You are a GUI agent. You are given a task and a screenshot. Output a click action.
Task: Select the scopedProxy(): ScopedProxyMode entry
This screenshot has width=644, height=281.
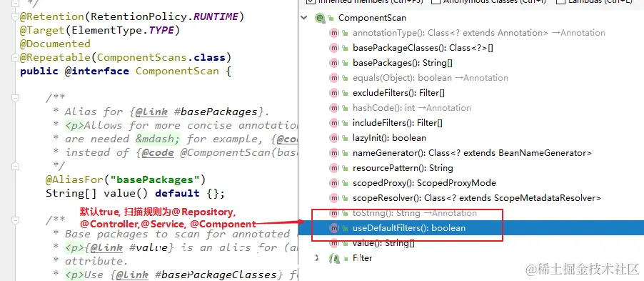pos(424,183)
